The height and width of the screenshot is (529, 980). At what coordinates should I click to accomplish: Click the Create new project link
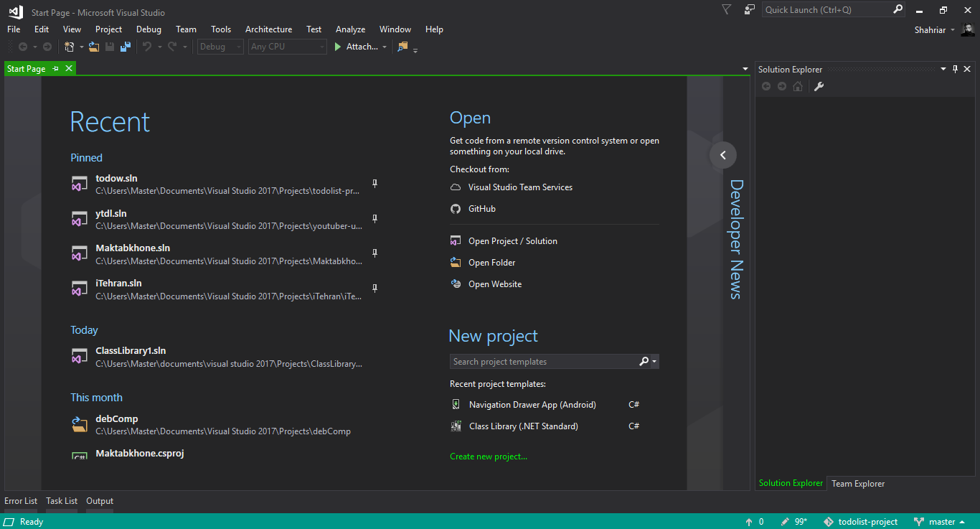489,457
